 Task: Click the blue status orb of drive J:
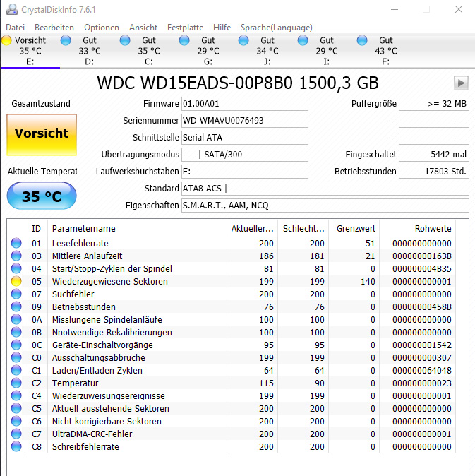(x=243, y=40)
